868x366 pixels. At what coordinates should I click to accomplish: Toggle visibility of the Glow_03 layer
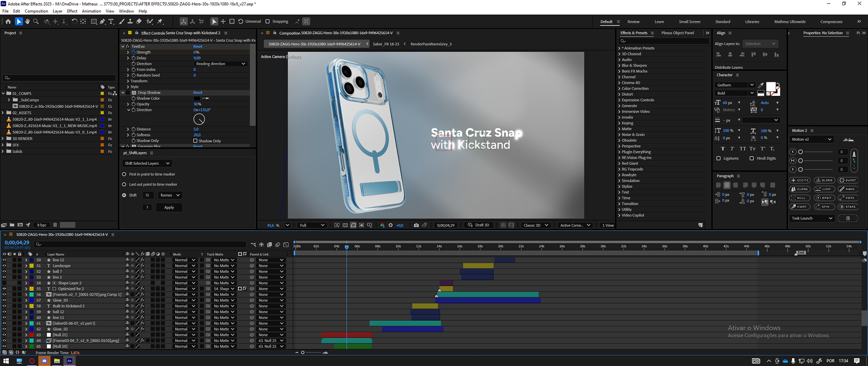pyautogui.click(x=4, y=300)
